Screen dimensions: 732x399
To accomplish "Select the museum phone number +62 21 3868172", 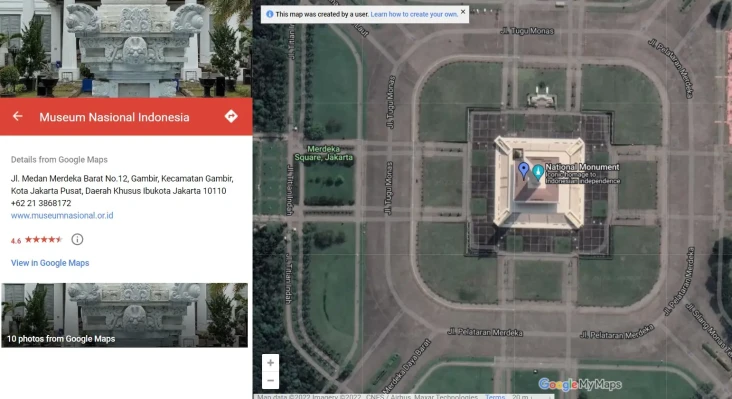I will [41, 203].
